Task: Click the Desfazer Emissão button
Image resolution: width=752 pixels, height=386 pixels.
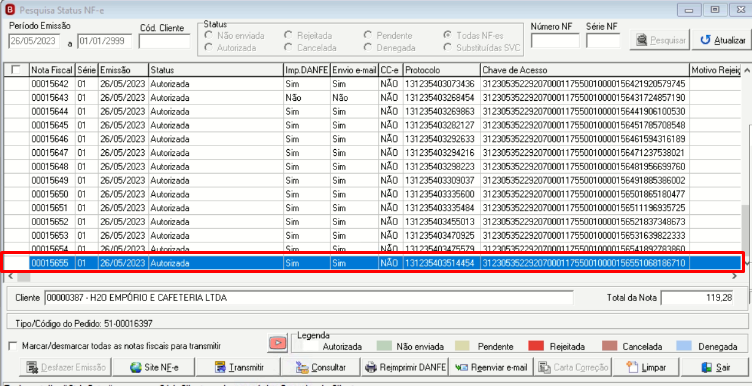Action: (x=66, y=368)
